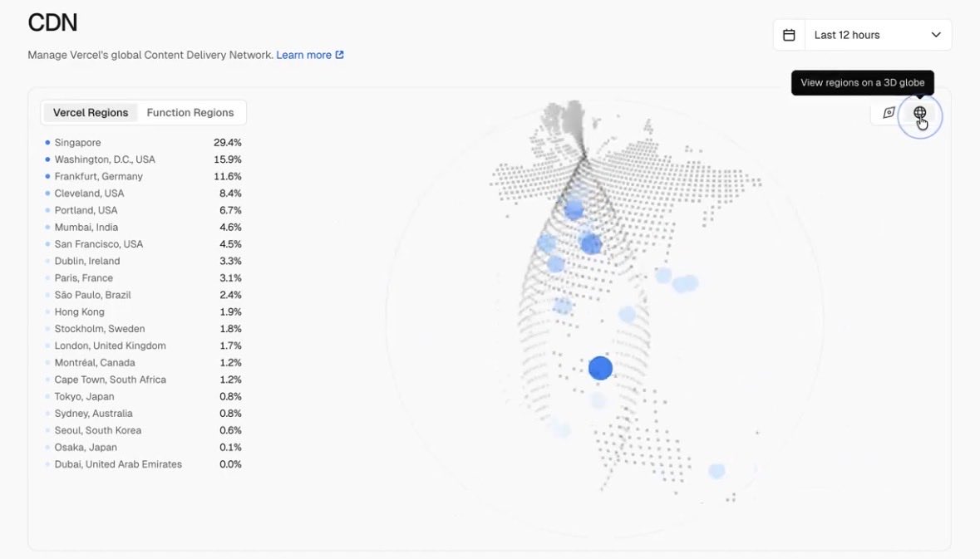Select Mumbai, India row
The width and height of the screenshot is (980, 559).
(x=143, y=228)
